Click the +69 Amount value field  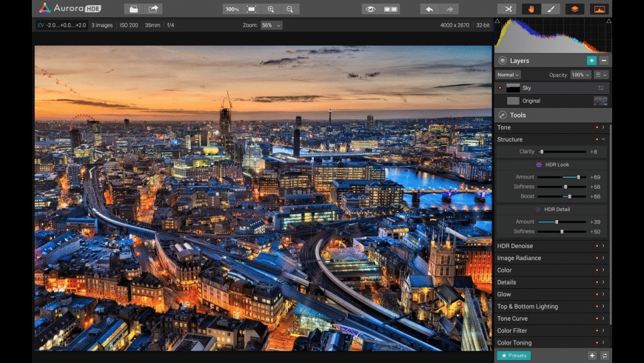(595, 177)
